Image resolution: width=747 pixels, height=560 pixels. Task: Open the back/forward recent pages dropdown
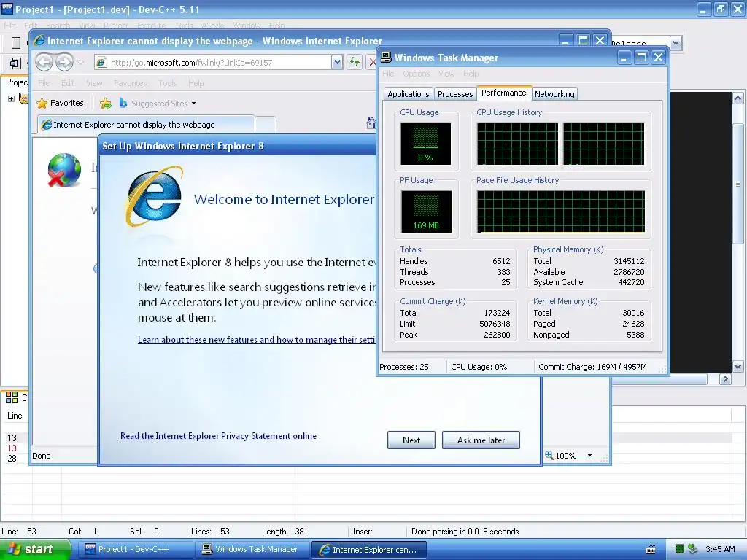tap(80, 63)
